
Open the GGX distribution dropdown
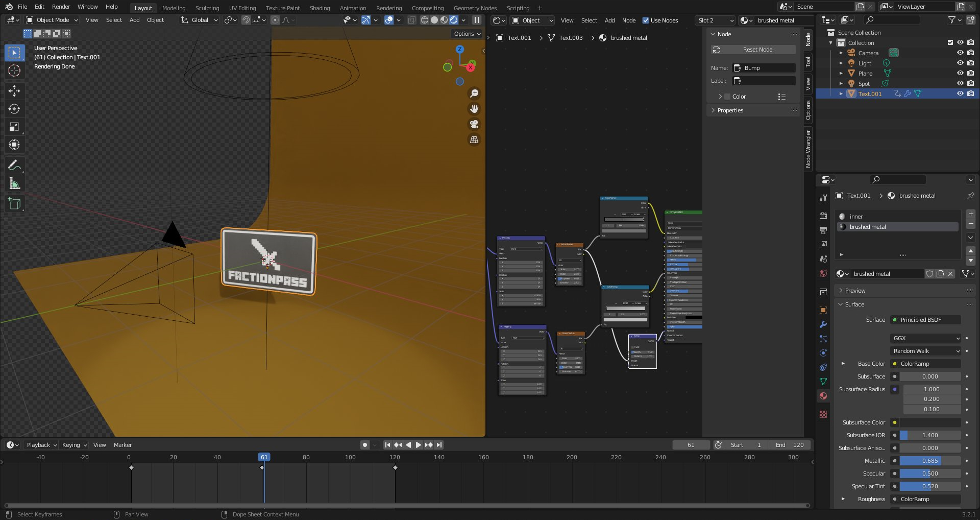point(926,338)
